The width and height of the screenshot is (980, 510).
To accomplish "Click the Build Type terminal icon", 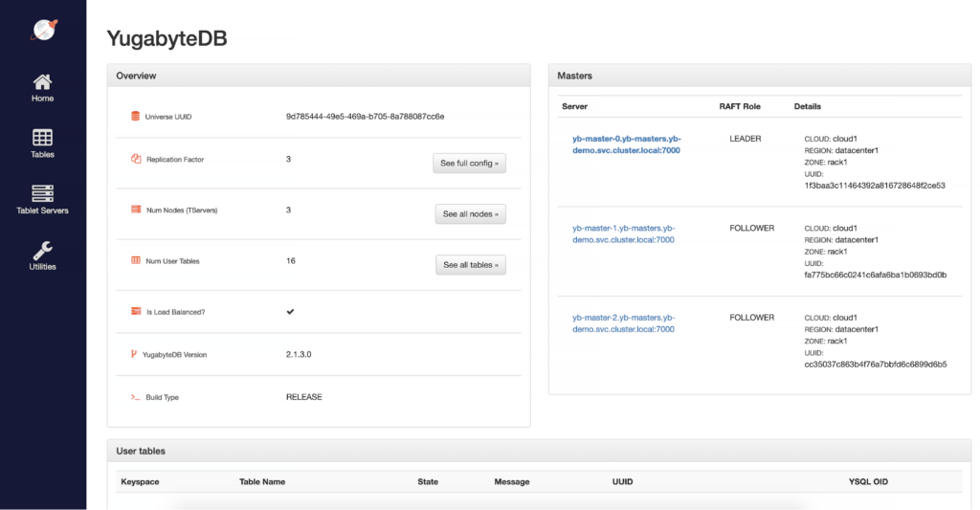I will pyautogui.click(x=135, y=396).
